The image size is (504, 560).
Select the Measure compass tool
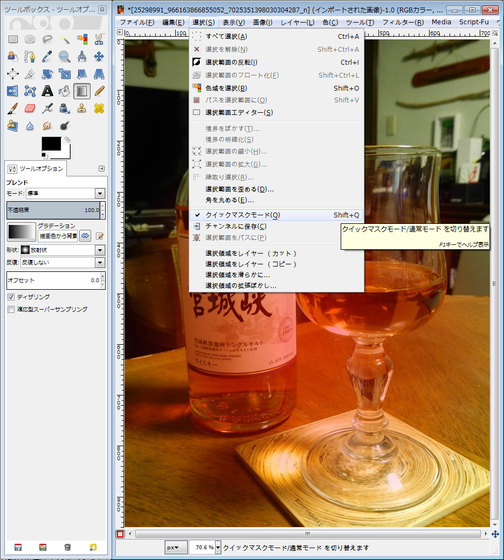[x=82, y=56]
